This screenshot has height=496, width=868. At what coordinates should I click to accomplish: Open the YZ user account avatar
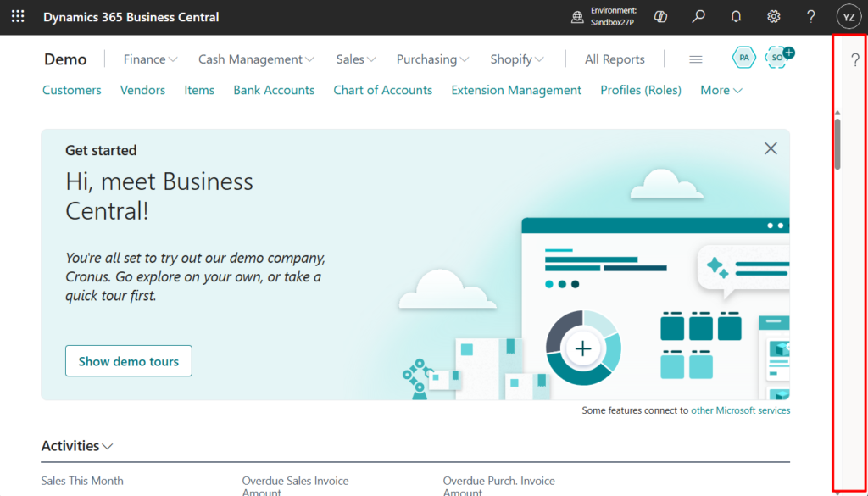(x=849, y=17)
